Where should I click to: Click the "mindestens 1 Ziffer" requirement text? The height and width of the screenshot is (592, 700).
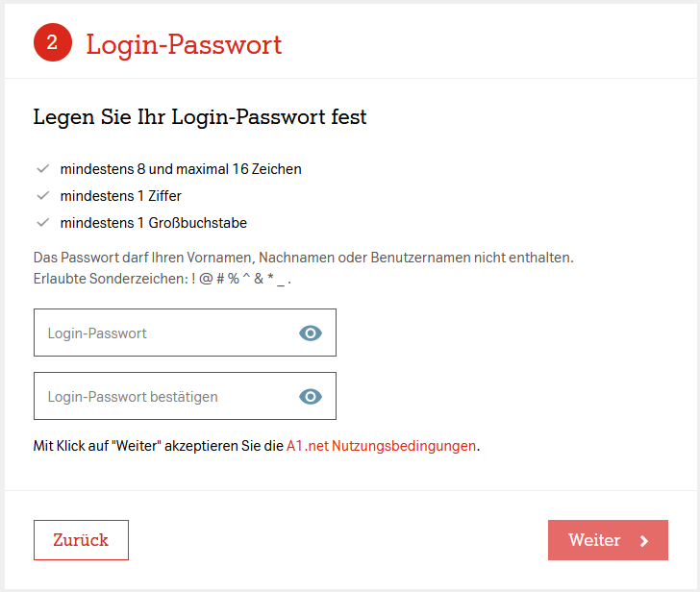tap(120, 196)
